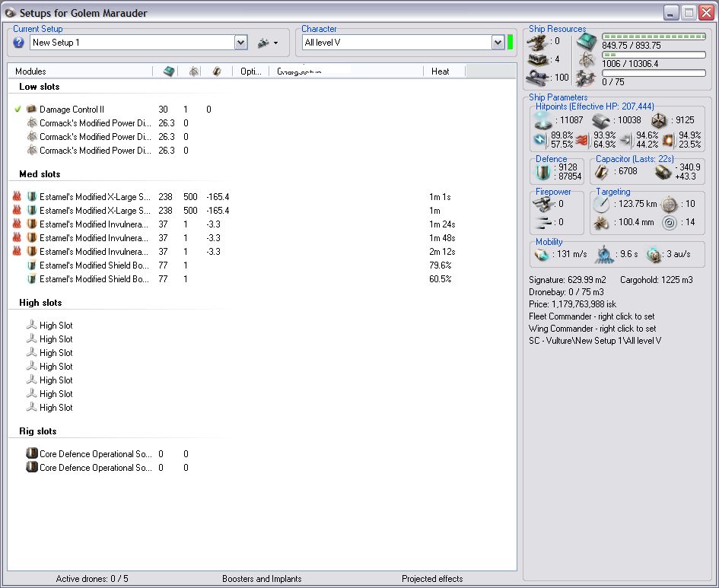Click the powergrid icon column header

tap(195, 71)
